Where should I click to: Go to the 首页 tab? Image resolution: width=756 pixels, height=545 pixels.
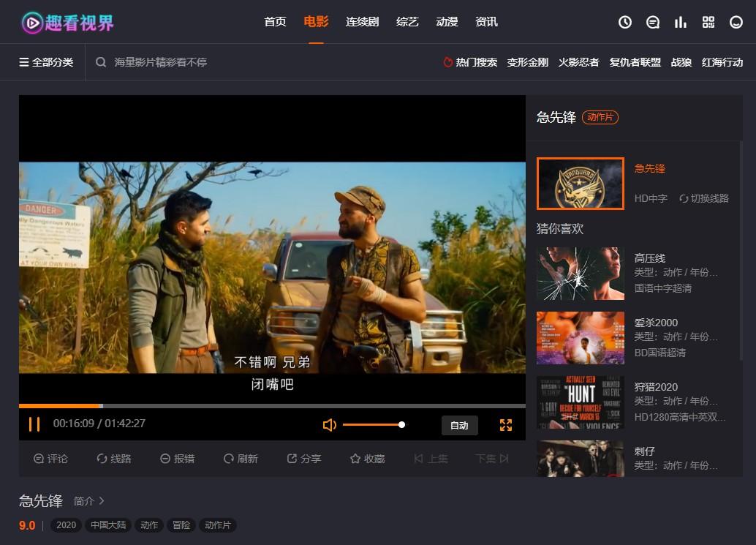point(276,22)
